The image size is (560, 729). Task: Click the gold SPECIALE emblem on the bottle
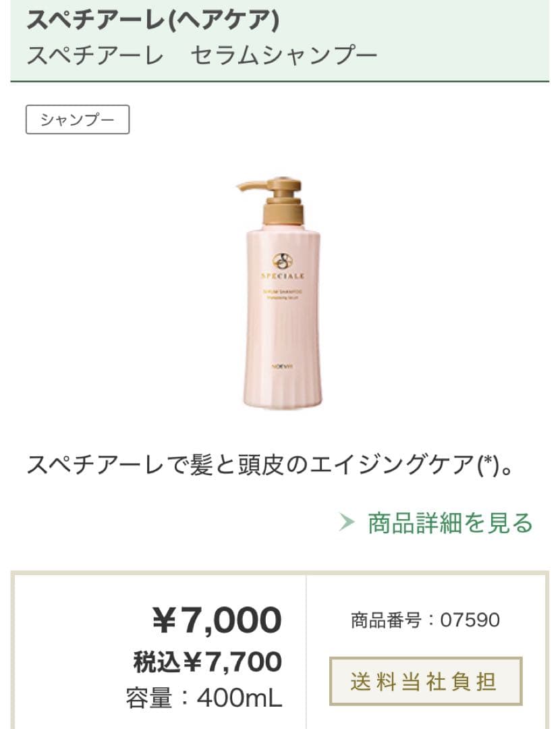click(x=282, y=261)
